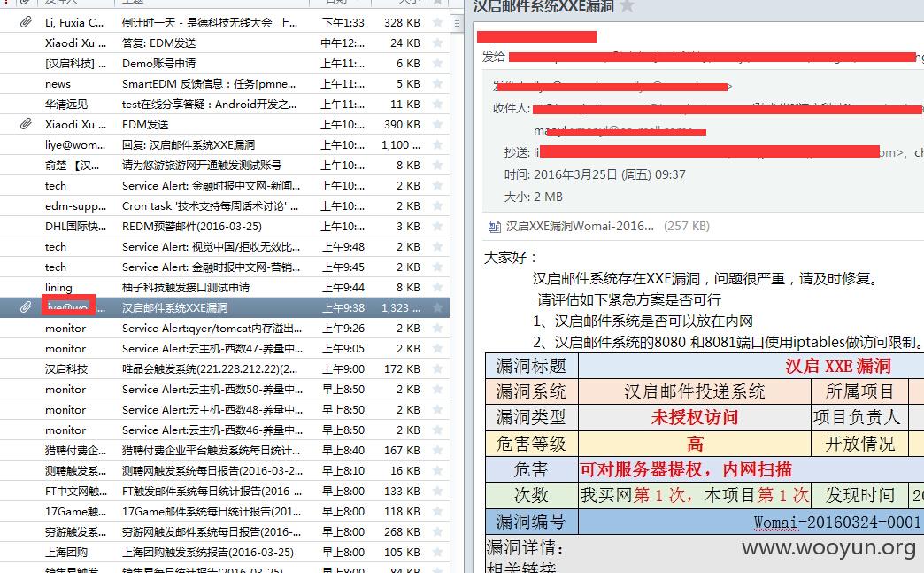Screen dimensions: 924x573
Task: Star the test在线分享答疑 email from 华清远见
Action: point(437,104)
